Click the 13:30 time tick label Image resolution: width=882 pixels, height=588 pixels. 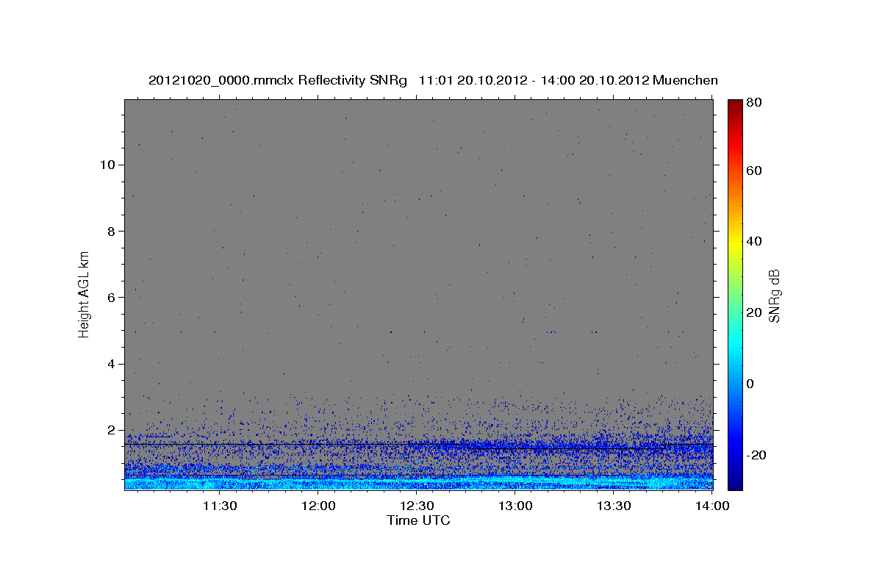point(614,506)
